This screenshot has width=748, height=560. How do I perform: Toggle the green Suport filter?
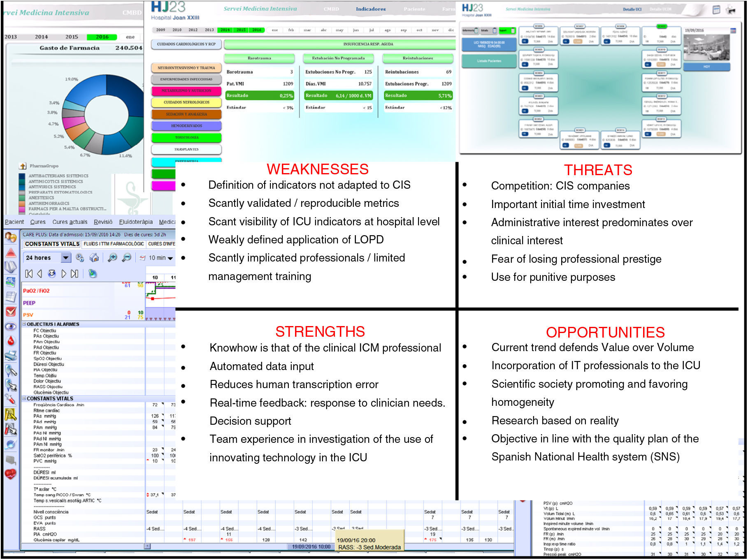507,31
